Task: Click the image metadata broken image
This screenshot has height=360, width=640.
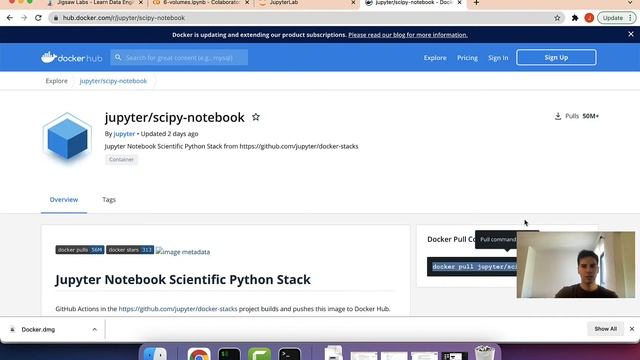Action: (x=182, y=252)
